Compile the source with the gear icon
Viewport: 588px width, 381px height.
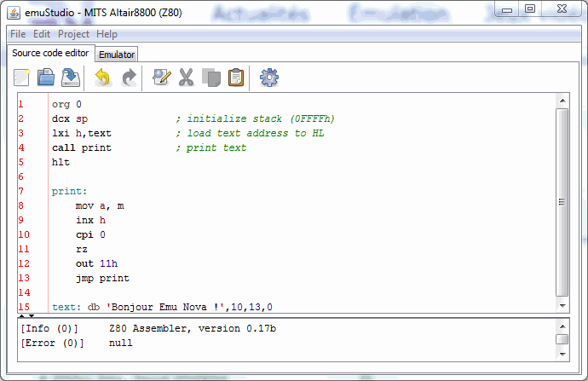point(269,78)
